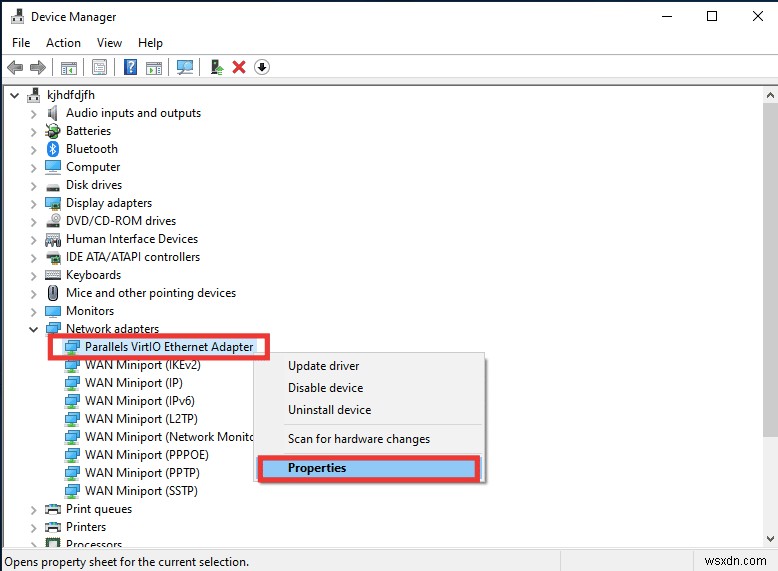Click the vertical scrollbar thumb
This screenshot has height=571, width=778.
pyautogui.click(x=770, y=270)
